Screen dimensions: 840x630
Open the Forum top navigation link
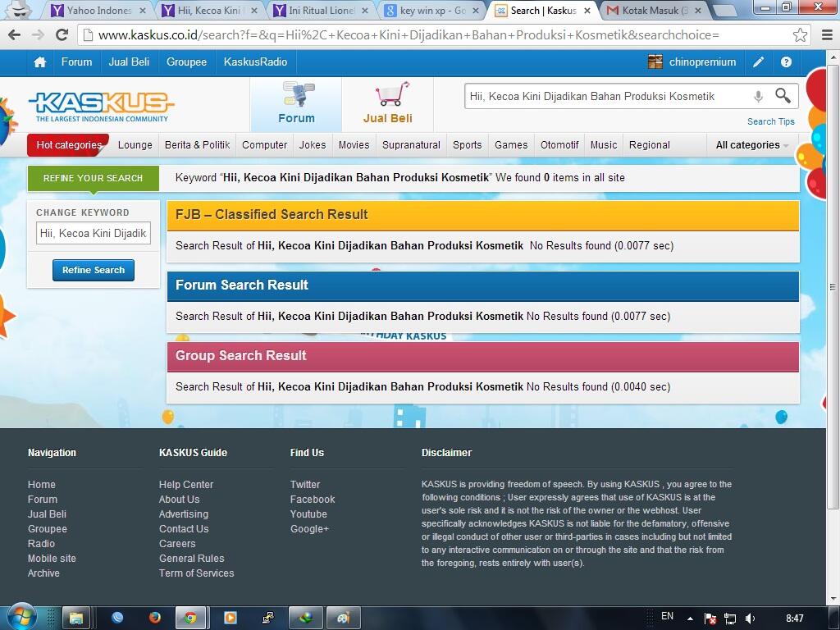pos(76,62)
